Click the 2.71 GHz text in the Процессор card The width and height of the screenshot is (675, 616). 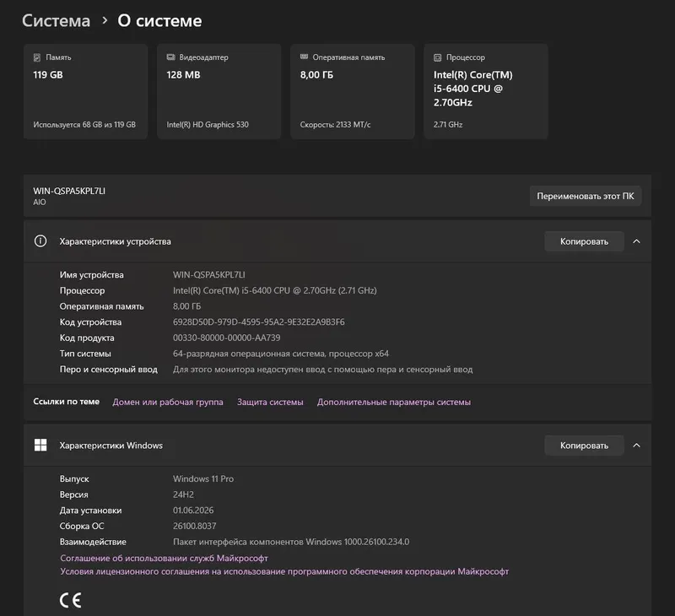(x=448, y=124)
